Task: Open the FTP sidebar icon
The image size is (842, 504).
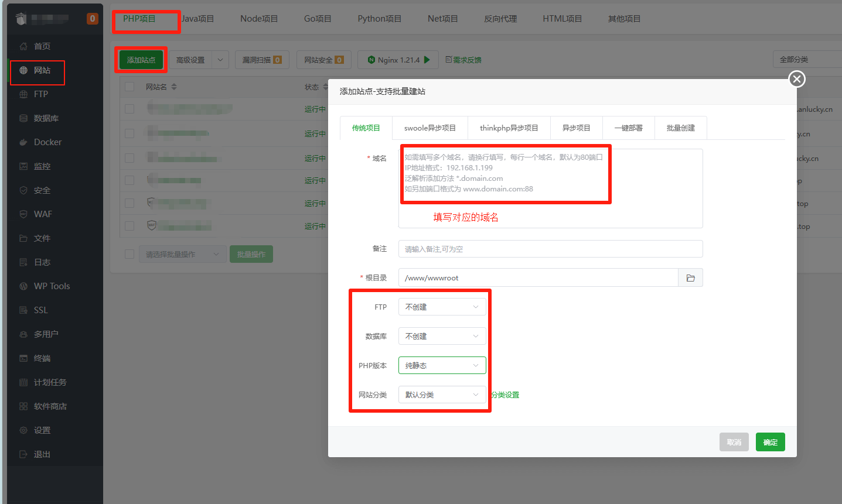Action: coord(23,94)
